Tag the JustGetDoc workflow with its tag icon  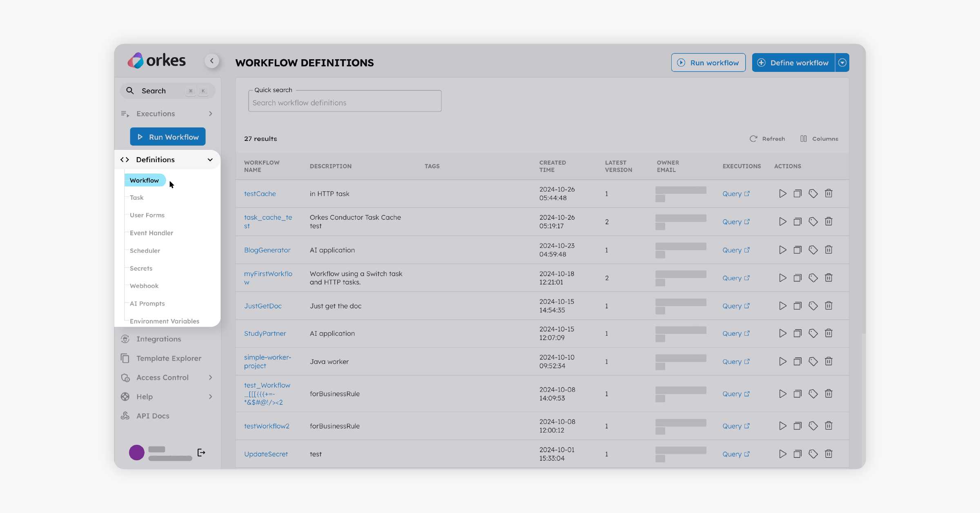813,306
